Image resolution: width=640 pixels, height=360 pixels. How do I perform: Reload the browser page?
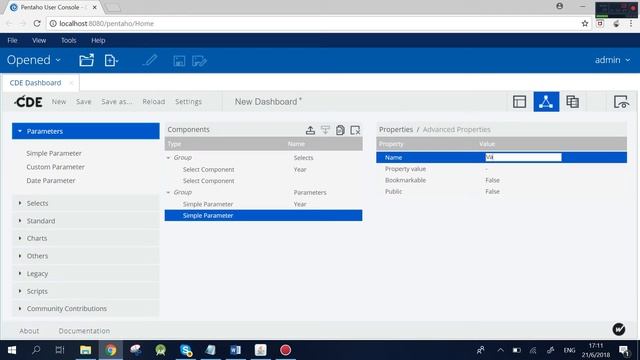coord(37,23)
